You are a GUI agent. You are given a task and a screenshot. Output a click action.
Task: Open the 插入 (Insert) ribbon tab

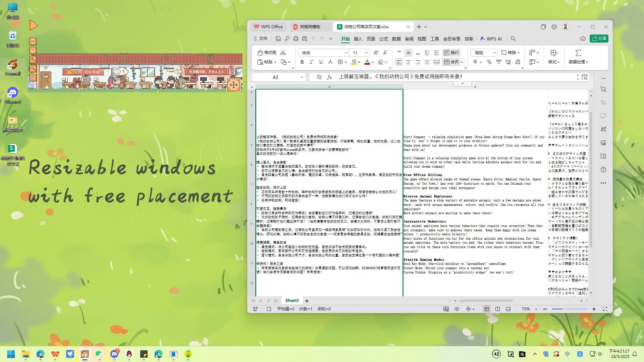click(358, 39)
